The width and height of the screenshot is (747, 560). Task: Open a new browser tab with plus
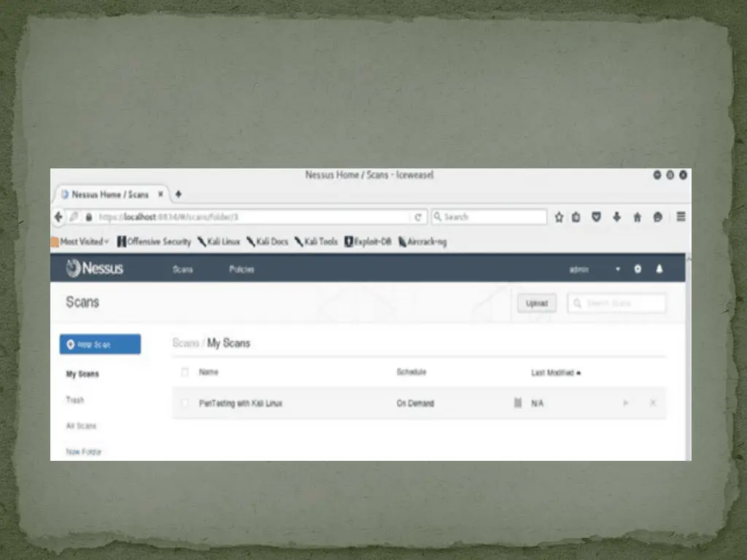178,194
